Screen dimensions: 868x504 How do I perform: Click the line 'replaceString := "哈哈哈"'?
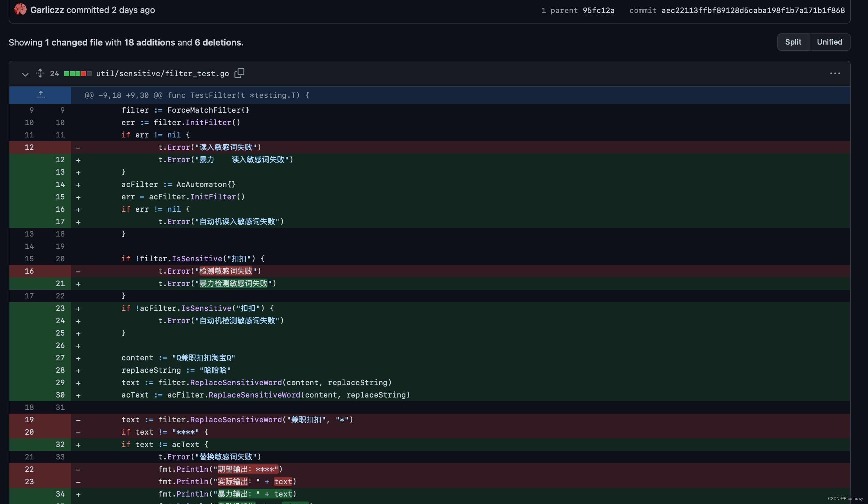[176, 370]
